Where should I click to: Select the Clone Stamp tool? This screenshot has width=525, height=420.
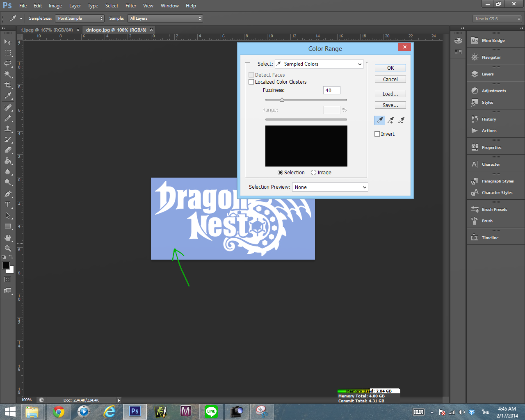click(x=8, y=129)
